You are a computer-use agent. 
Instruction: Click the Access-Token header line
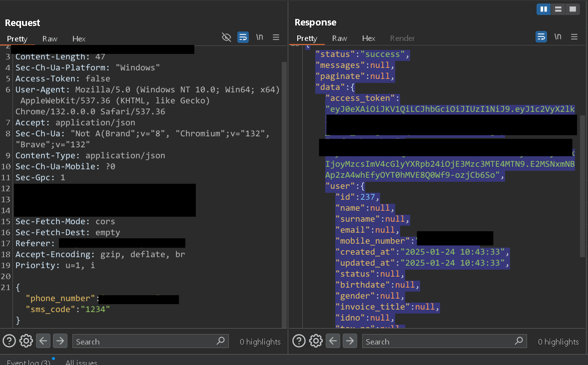tap(62, 79)
